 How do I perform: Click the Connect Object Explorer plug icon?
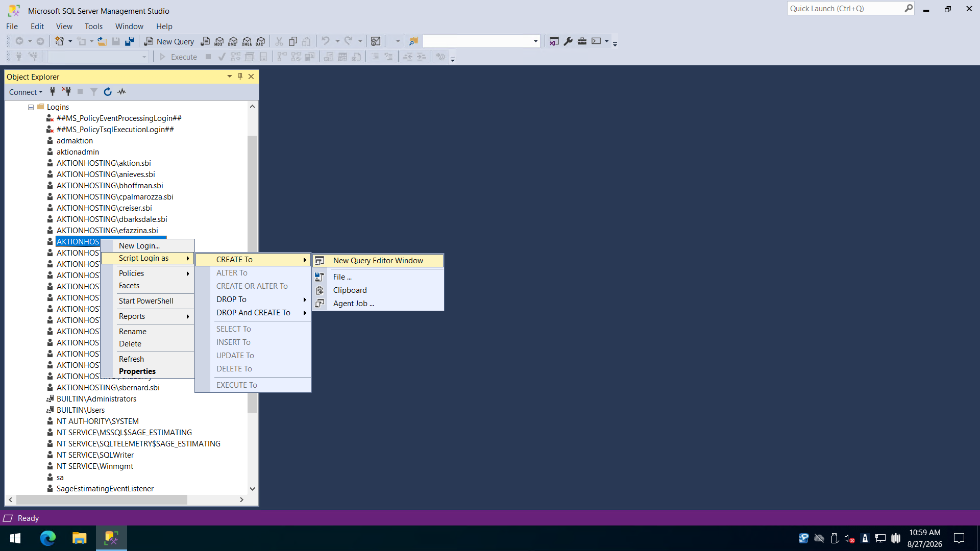point(53,92)
